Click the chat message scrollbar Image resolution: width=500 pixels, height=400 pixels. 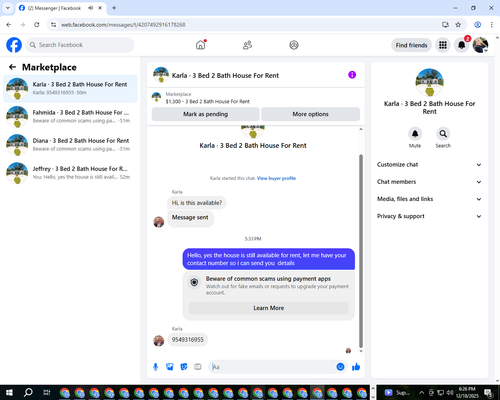361,251
